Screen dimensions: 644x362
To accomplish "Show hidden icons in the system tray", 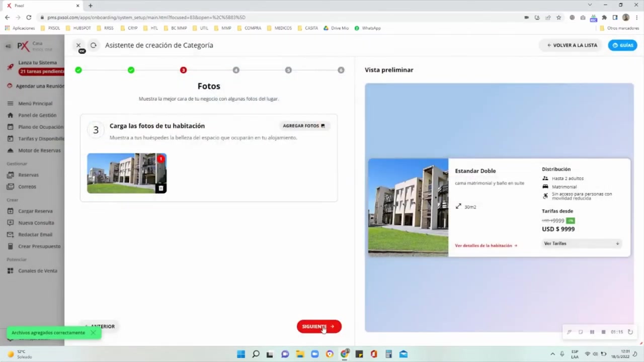I will pyautogui.click(x=552, y=354).
